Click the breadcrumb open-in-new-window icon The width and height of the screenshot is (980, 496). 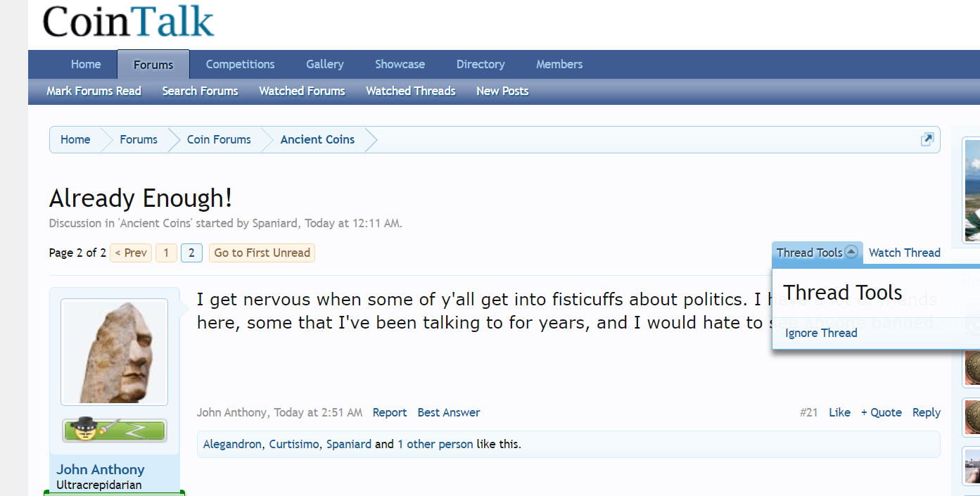click(x=927, y=139)
